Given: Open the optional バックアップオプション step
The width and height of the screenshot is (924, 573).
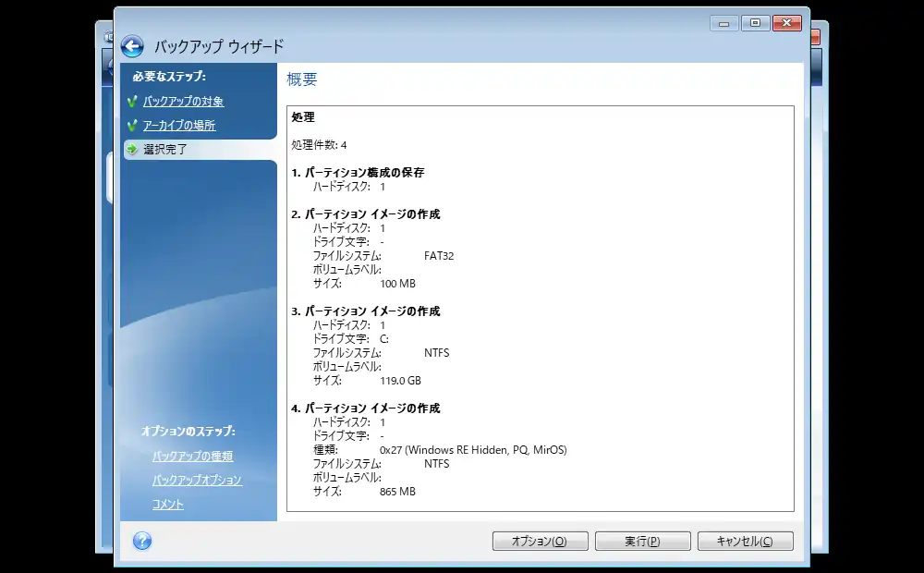Looking at the screenshot, I should pos(197,481).
